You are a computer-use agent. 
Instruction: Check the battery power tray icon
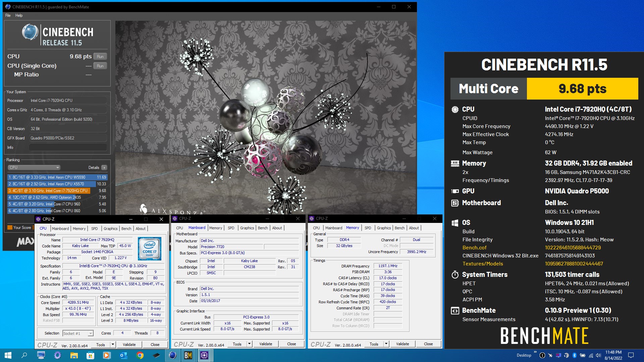click(x=583, y=355)
